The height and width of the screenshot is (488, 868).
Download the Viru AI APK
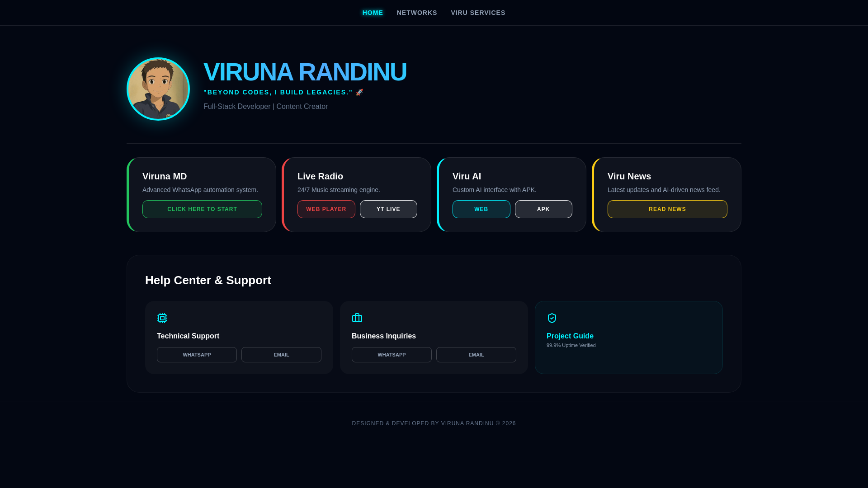pos(543,209)
